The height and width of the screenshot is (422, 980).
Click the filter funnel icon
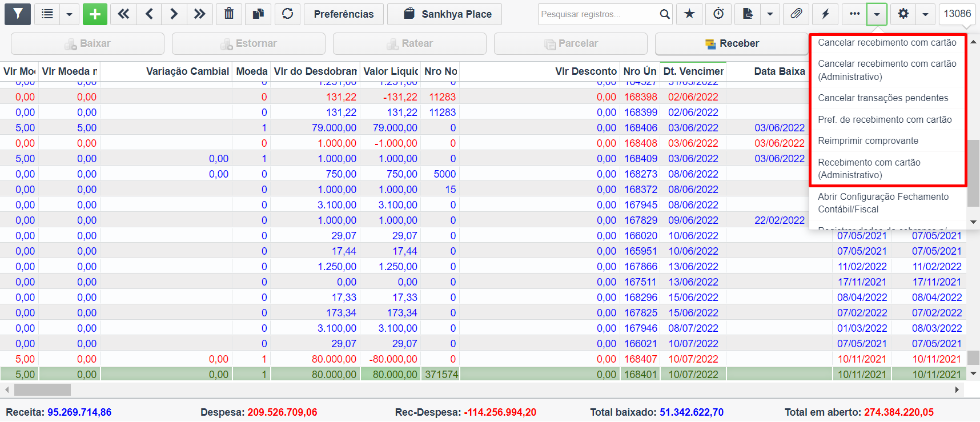pyautogui.click(x=18, y=14)
